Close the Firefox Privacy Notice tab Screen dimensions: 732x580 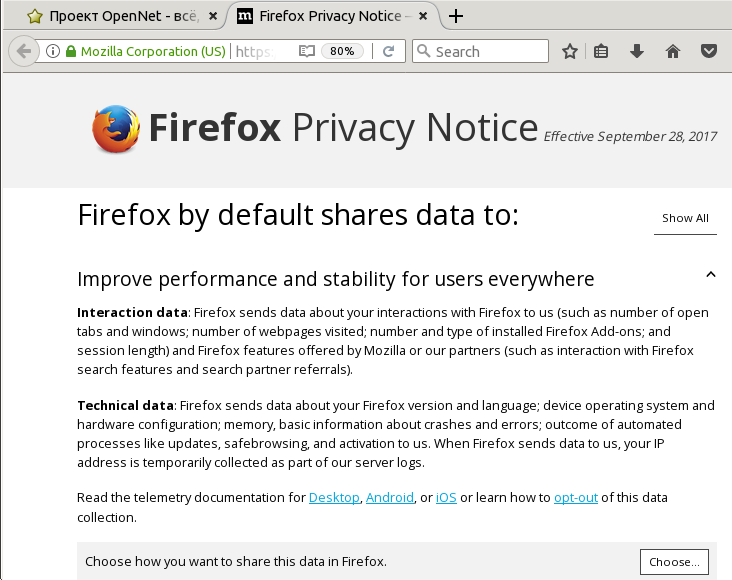click(x=423, y=16)
